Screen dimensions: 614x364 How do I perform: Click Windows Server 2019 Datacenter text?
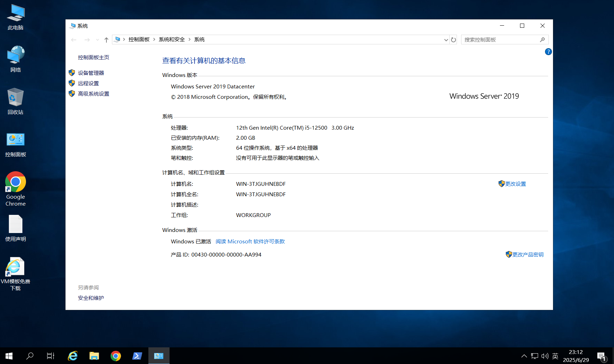213,87
